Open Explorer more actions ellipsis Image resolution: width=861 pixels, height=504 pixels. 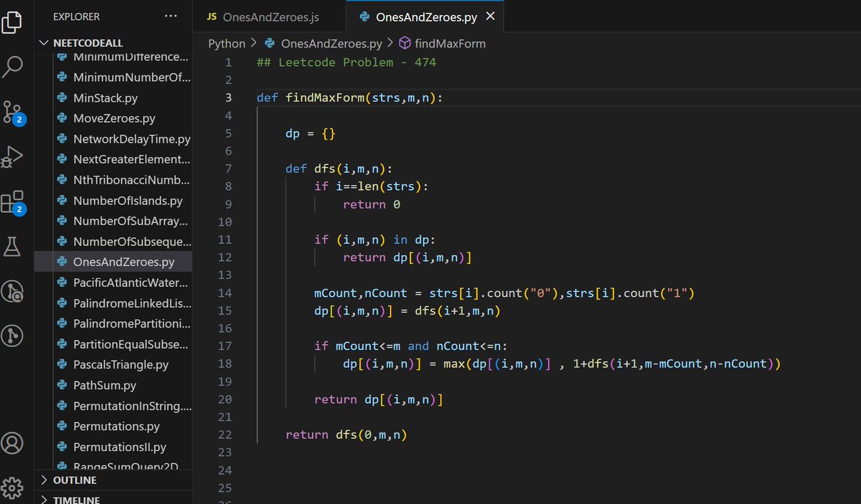tap(170, 16)
